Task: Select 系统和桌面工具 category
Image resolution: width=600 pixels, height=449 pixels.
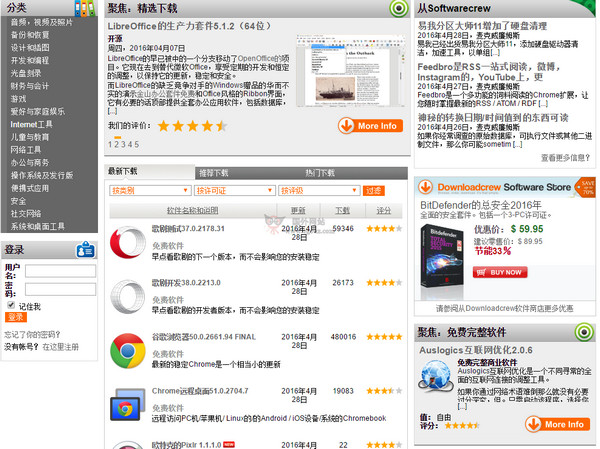Action: tap(38, 226)
